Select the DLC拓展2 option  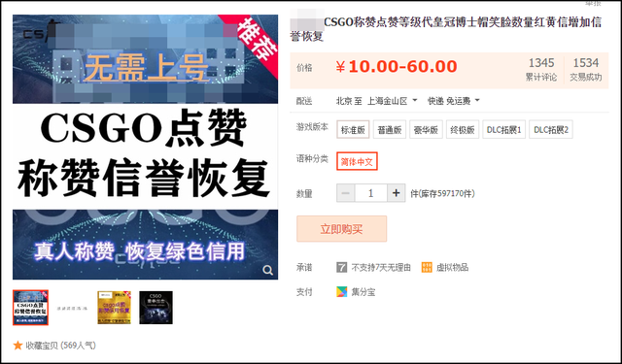[x=551, y=129]
